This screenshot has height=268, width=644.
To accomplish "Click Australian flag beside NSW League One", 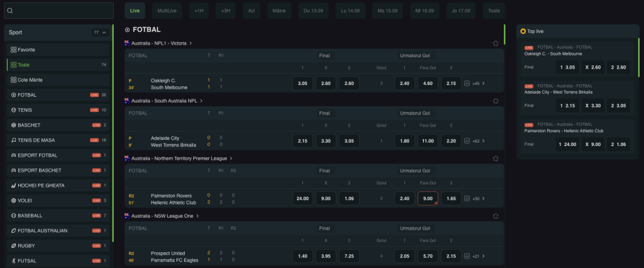I will (x=127, y=216).
